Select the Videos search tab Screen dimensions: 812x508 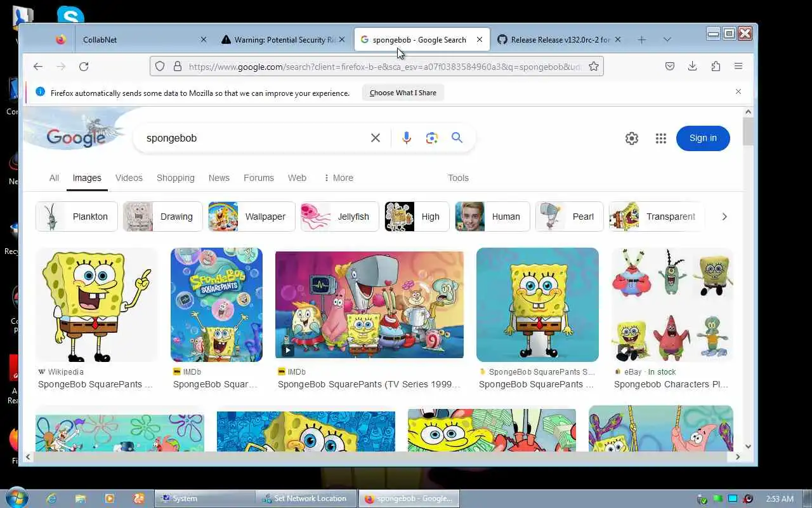[129, 178]
